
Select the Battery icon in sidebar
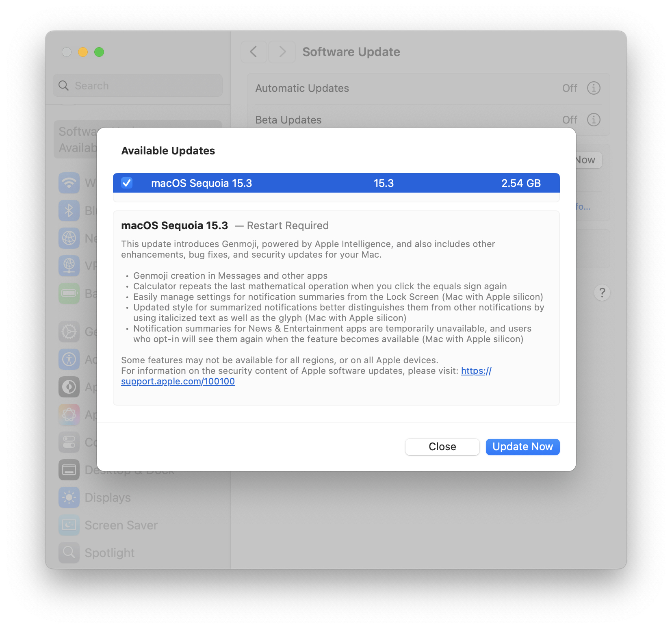click(69, 293)
